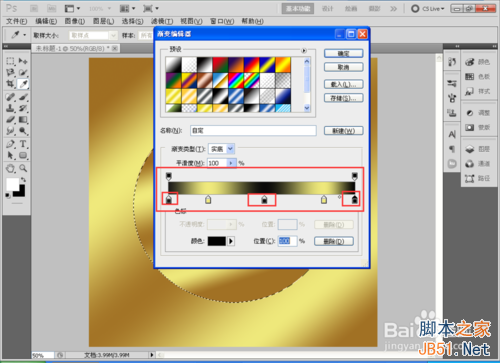Open the presets flyout menu arrow
The width and height of the screenshot is (500, 363).
[x=304, y=51]
